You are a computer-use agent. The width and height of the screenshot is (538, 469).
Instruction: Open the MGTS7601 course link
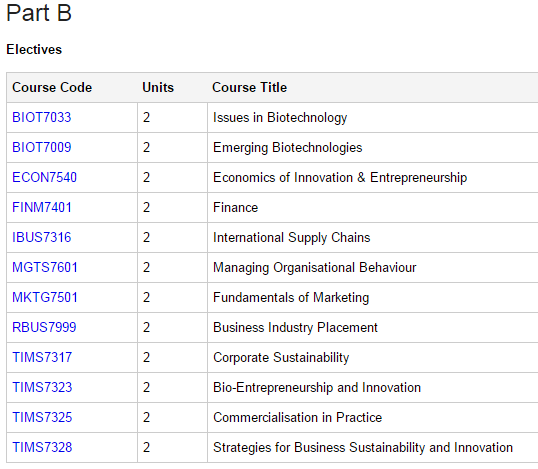(45, 267)
